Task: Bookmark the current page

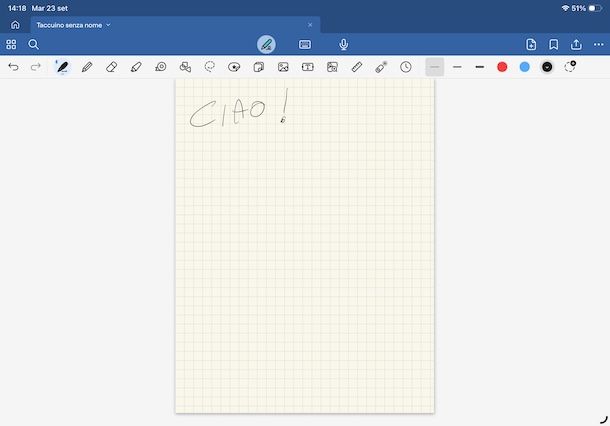Action: 554,44
